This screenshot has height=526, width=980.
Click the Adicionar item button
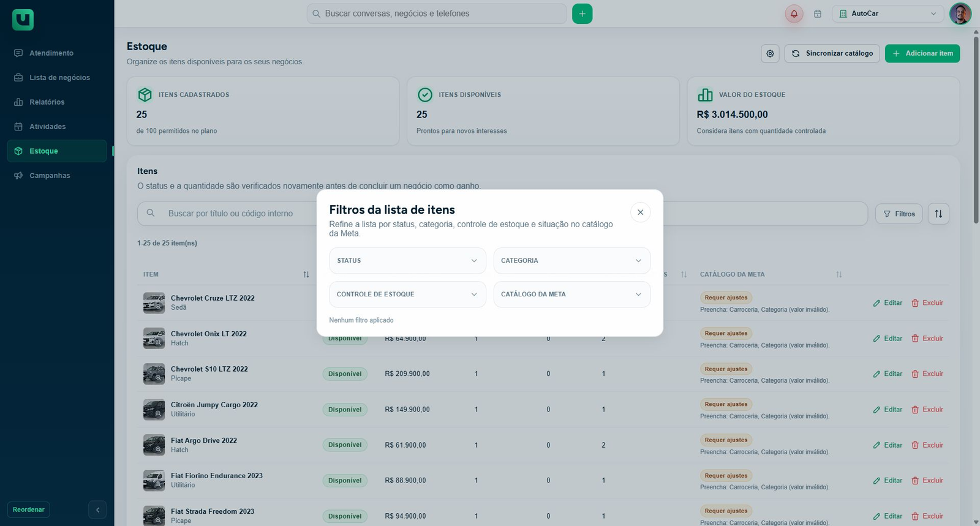[922, 53]
